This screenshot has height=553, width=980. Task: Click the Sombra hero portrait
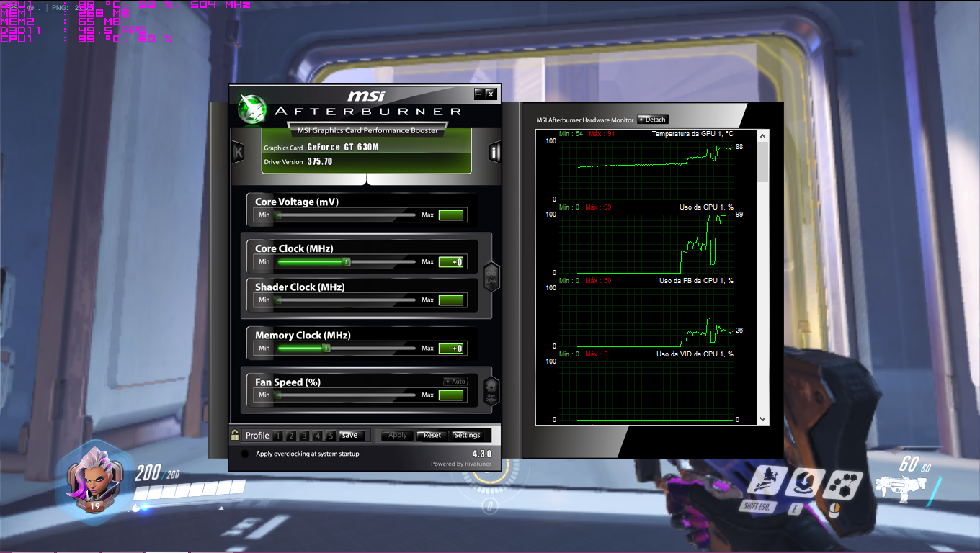coord(95,478)
